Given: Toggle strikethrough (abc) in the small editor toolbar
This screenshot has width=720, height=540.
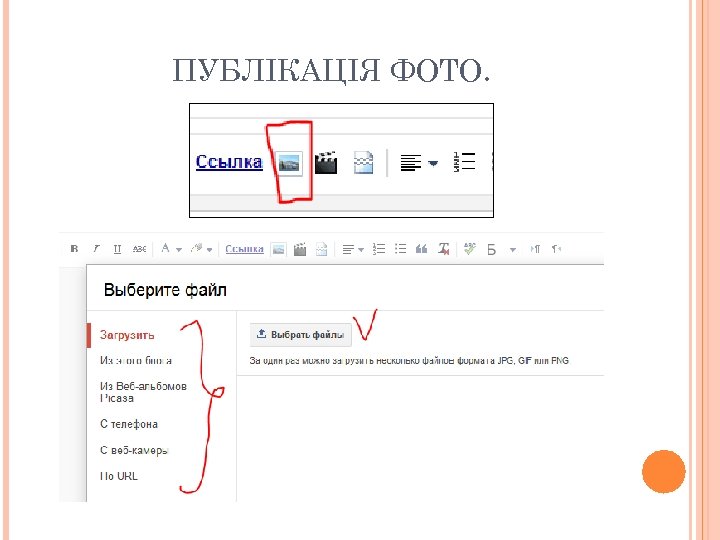Looking at the screenshot, I should [x=139, y=249].
